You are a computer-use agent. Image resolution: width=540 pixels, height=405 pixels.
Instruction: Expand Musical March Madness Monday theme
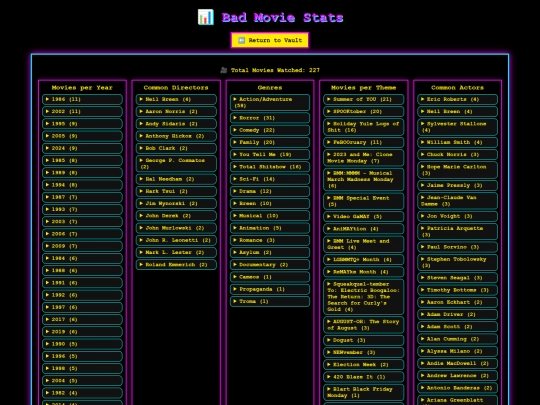pos(364,179)
